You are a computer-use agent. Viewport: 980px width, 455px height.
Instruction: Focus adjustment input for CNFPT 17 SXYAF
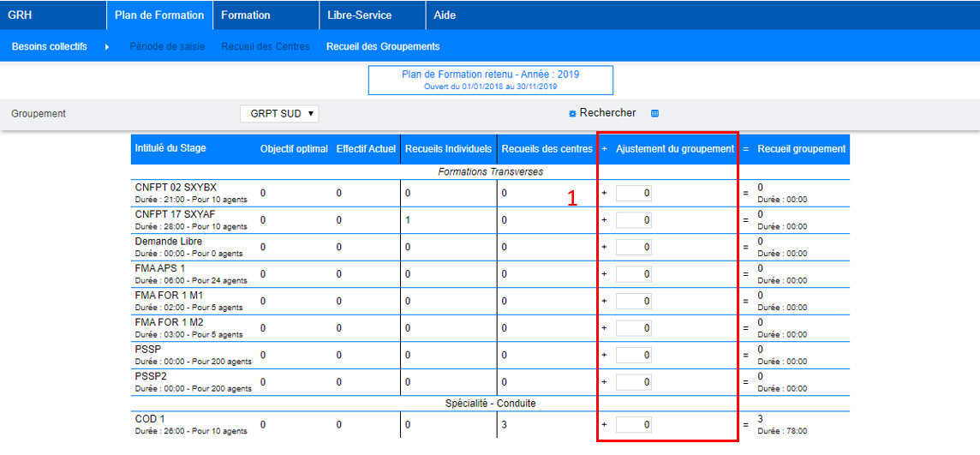(633, 220)
